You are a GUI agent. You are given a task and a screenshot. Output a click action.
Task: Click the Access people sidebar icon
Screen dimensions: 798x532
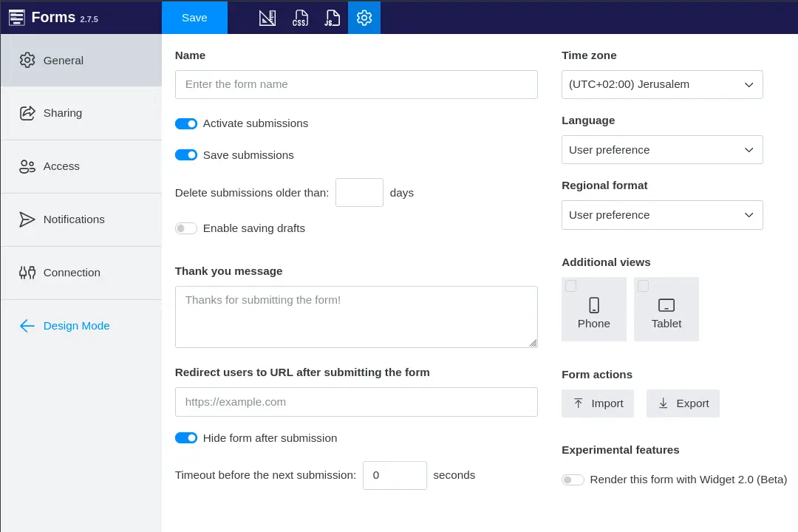tap(27, 166)
